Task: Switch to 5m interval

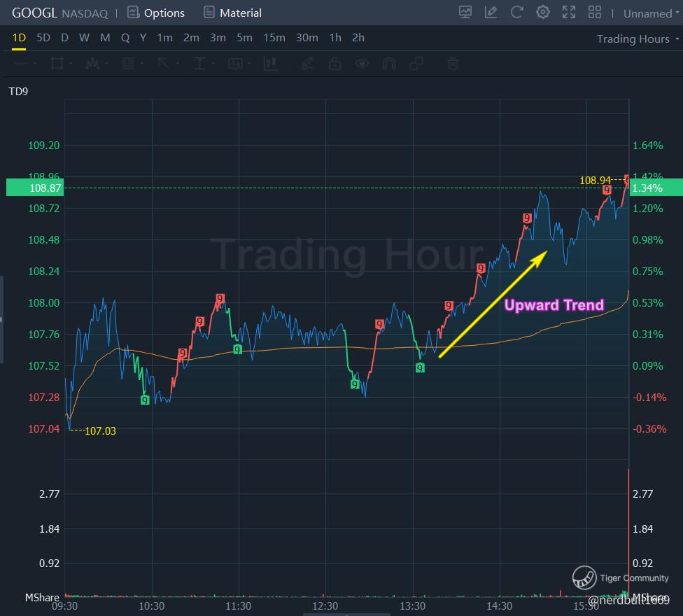Action: 244,38
